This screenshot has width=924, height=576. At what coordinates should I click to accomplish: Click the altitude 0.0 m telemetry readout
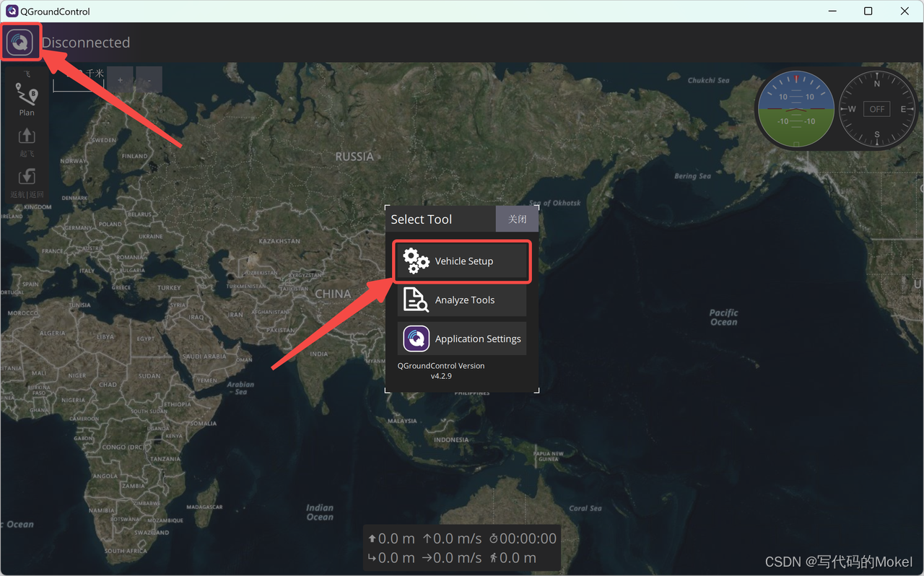coord(391,538)
